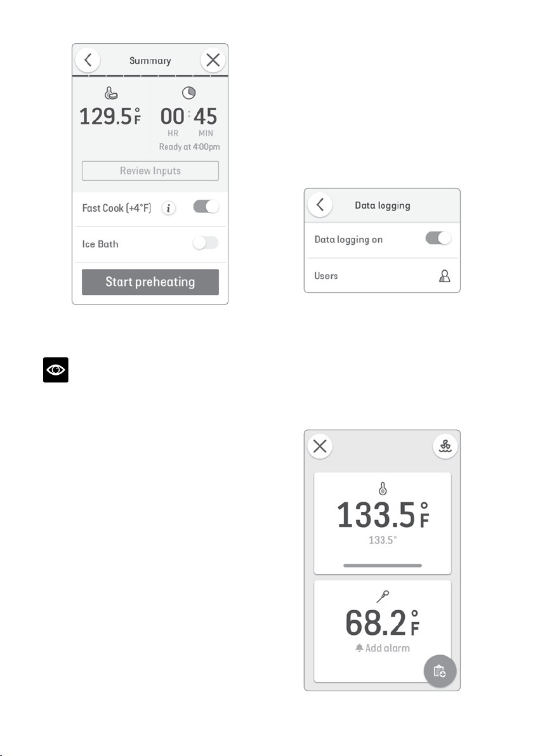This screenshot has width=533, height=756.
Task: Click the food temperature icon above 129.5°F
Action: [x=111, y=93]
